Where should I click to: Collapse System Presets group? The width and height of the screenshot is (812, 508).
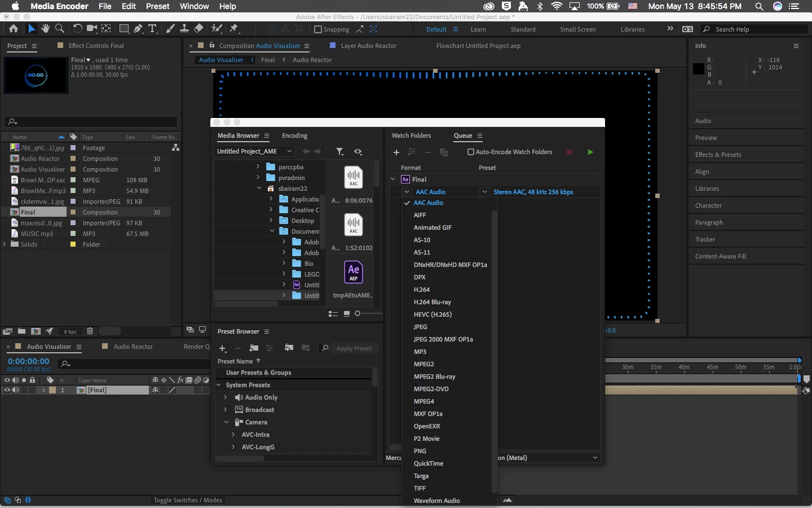[219, 385]
